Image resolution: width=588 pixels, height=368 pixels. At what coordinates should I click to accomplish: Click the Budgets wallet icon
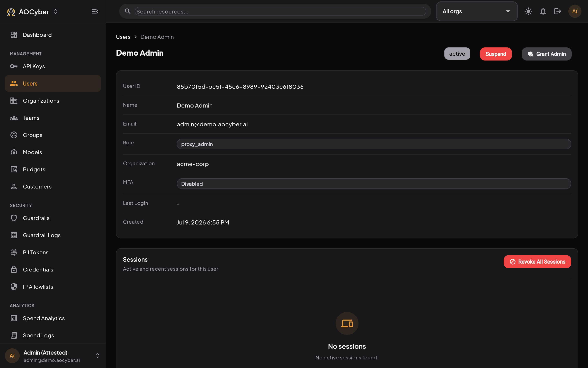click(14, 169)
